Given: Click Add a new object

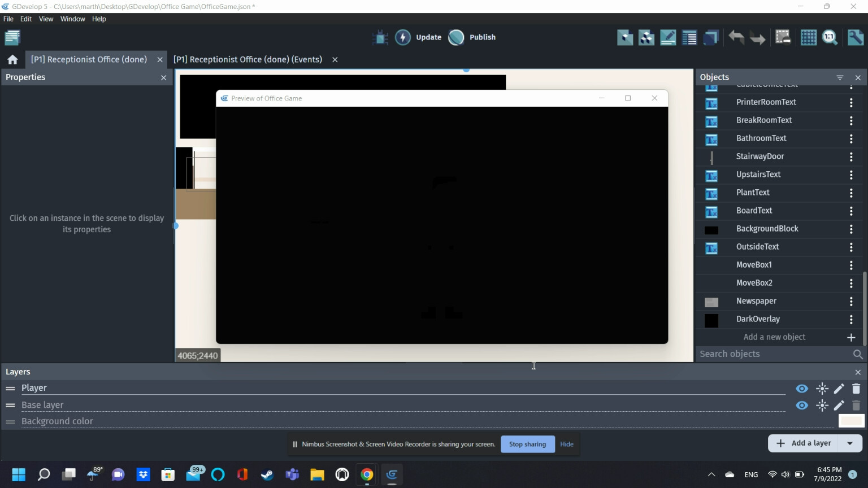Looking at the screenshot, I should click(774, 337).
